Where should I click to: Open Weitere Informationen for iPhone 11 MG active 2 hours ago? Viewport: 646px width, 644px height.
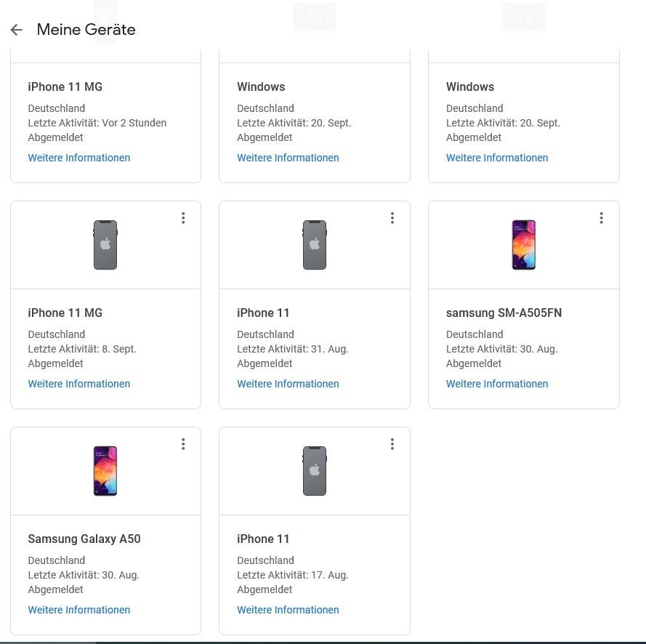tap(79, 158)
